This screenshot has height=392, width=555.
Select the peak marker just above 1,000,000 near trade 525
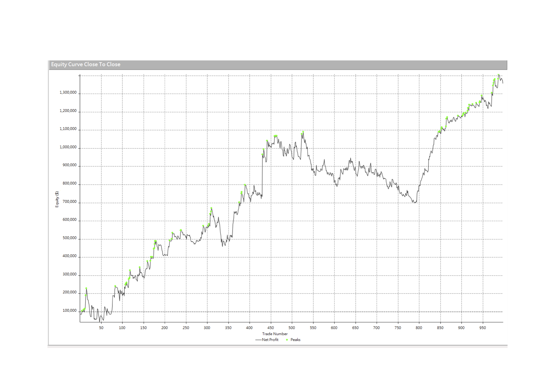[303, 132]
